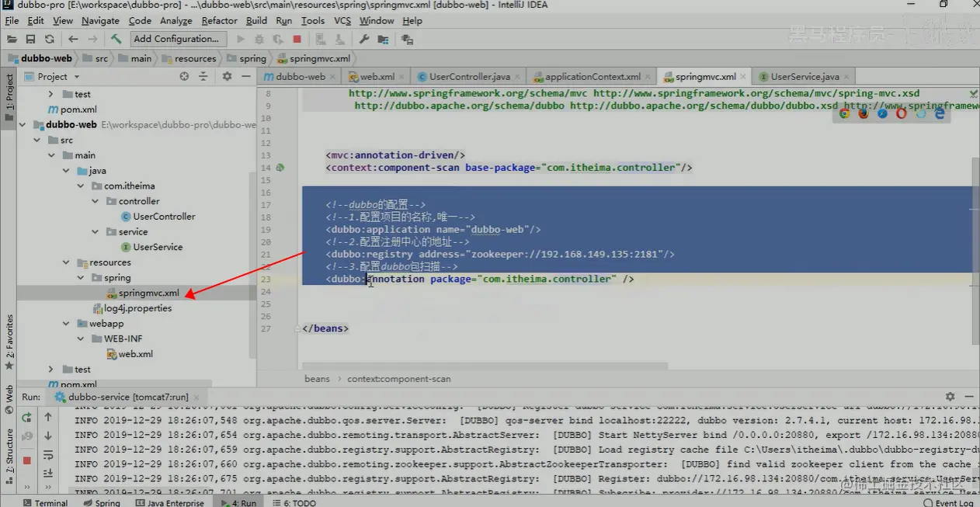The height and width of the screenshot is (507, 980).
Task: Open the Terminal tool window
Action: tap(45, 502)
